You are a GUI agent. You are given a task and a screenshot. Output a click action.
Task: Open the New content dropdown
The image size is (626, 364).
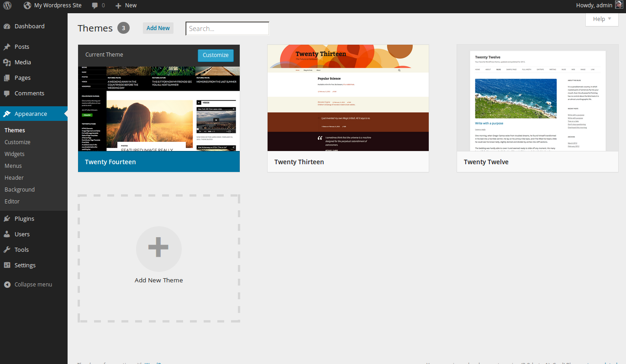126,5
